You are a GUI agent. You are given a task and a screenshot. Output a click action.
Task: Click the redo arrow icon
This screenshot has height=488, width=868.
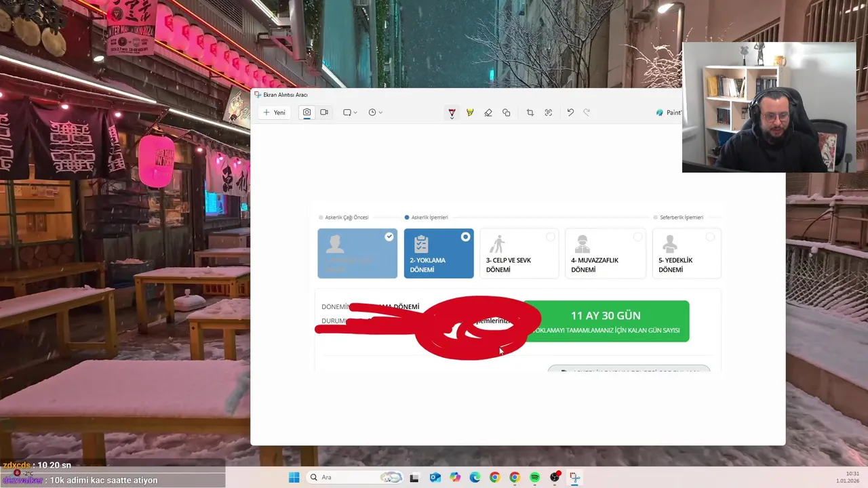[587, 113]
